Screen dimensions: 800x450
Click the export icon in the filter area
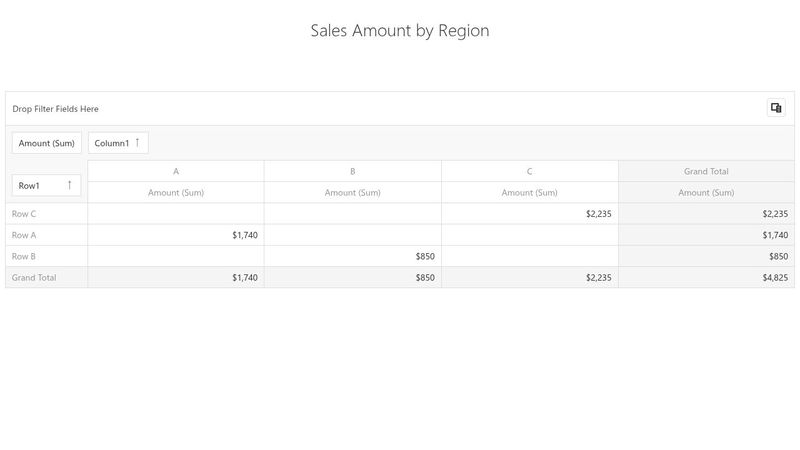point(776,108)
